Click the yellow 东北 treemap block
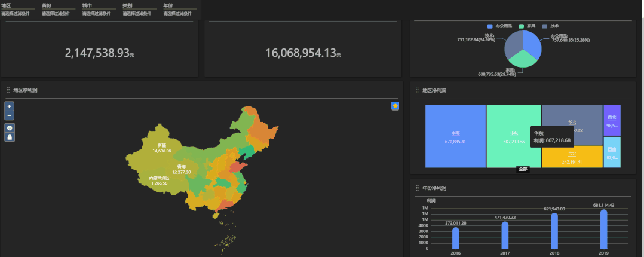 pos(572,157)
